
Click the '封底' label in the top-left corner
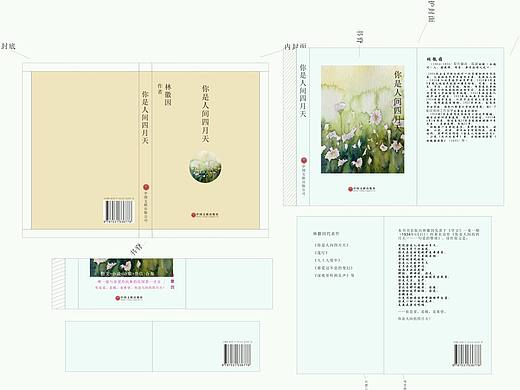[8, 46]
